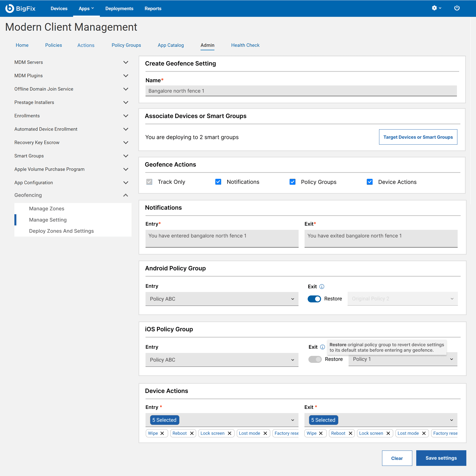Uncheck the Device Actions checkbox

point(370,182)
